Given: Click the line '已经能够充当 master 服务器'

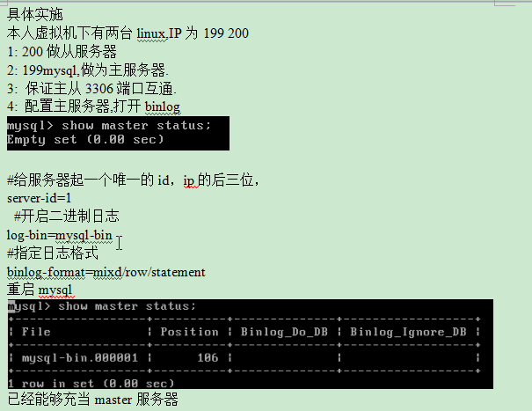Looking at the screenshot, I should 92,399.
